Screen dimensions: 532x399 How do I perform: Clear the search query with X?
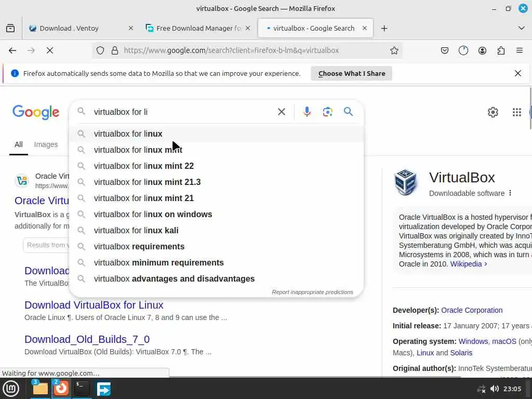tap(281, 112)
